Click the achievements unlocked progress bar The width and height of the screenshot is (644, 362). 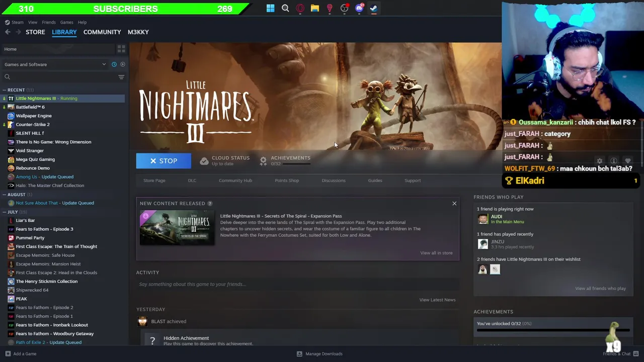553,330
